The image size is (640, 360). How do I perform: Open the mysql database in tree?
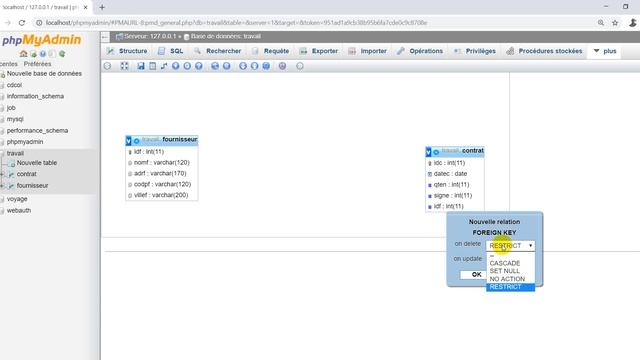click(15, 119)
